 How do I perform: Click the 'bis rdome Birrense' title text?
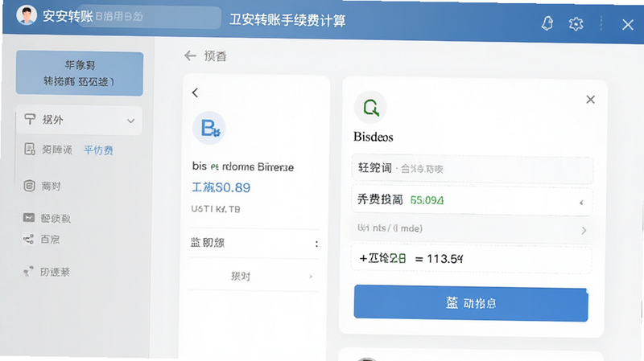[x=243, y=166]
